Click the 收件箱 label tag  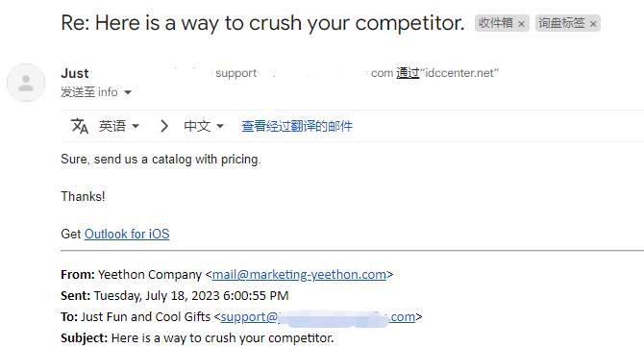[x=496, y=23]
